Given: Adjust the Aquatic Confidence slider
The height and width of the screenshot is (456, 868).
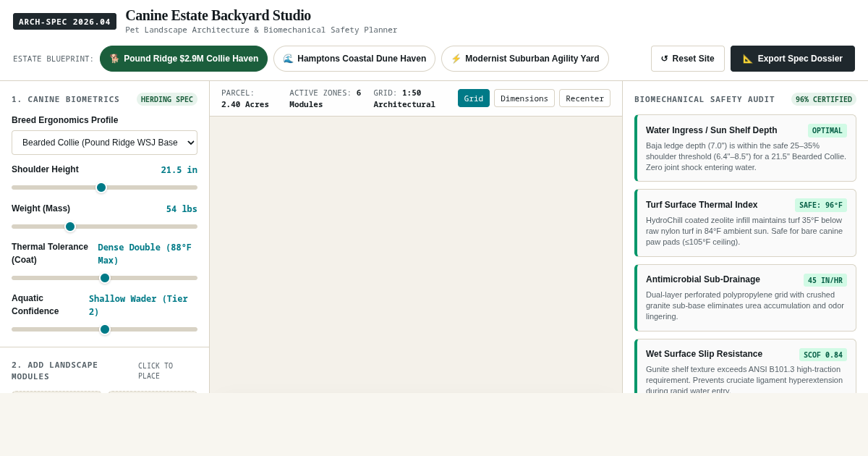Looking at the screenshot, I should pyautogui.click(x=104, y=329).
